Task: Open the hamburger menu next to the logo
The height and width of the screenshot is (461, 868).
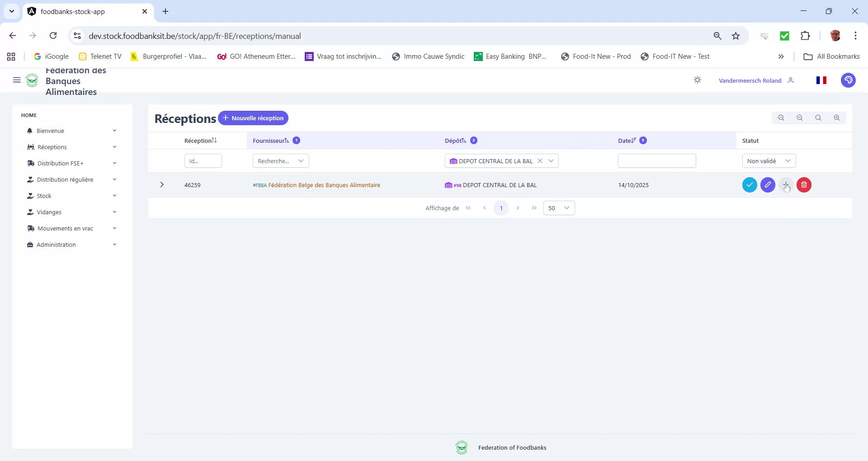Action: click(x=17, y=80)
